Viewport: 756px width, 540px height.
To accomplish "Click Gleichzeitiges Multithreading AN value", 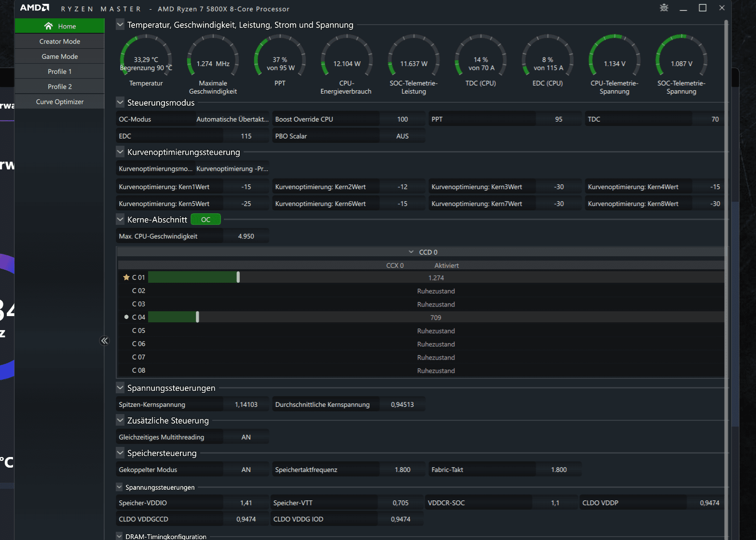I will [x=246, y=437].
